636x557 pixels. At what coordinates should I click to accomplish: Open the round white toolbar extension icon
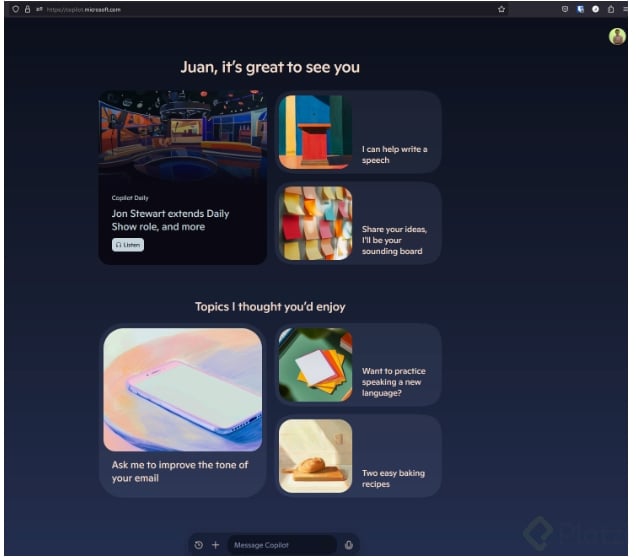point(595,9)
